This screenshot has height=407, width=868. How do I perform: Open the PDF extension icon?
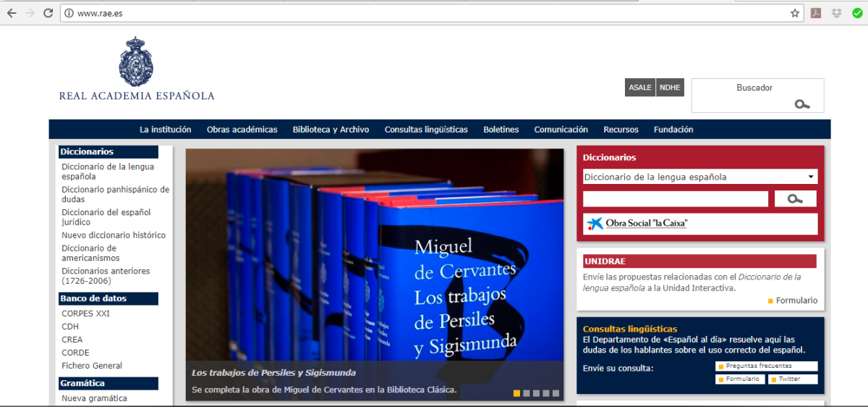(x=816, y=13)
